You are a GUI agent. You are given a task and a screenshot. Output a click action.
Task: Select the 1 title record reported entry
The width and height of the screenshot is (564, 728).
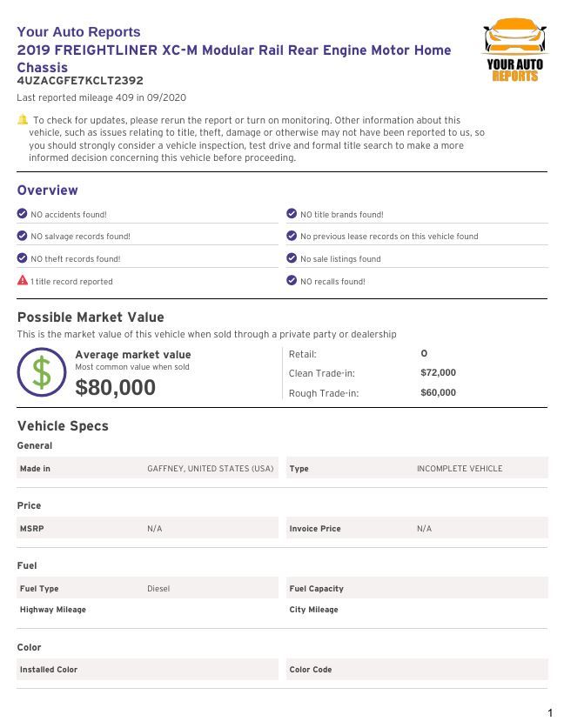coord(71,281)
